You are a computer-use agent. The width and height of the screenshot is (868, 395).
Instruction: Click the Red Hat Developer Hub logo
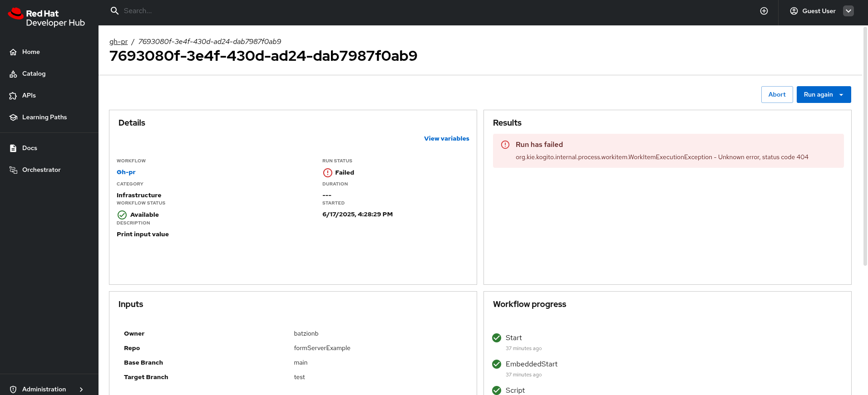(46, 17)
